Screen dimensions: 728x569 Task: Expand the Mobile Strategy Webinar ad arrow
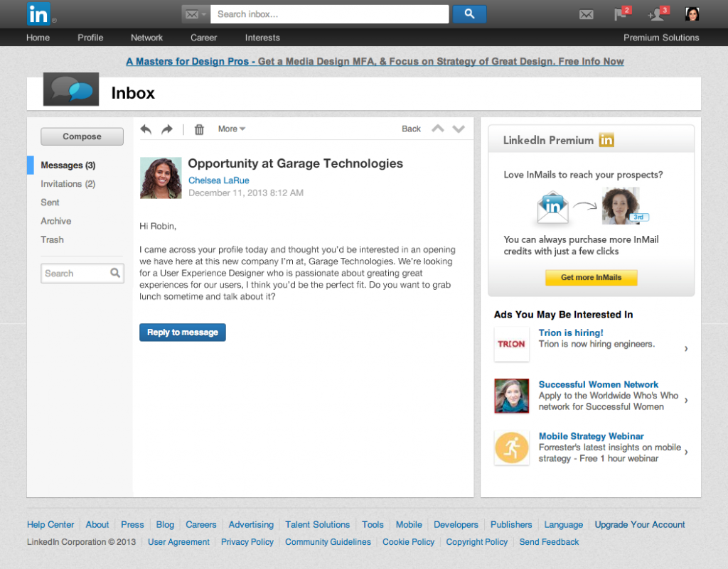tap(686, 452)
